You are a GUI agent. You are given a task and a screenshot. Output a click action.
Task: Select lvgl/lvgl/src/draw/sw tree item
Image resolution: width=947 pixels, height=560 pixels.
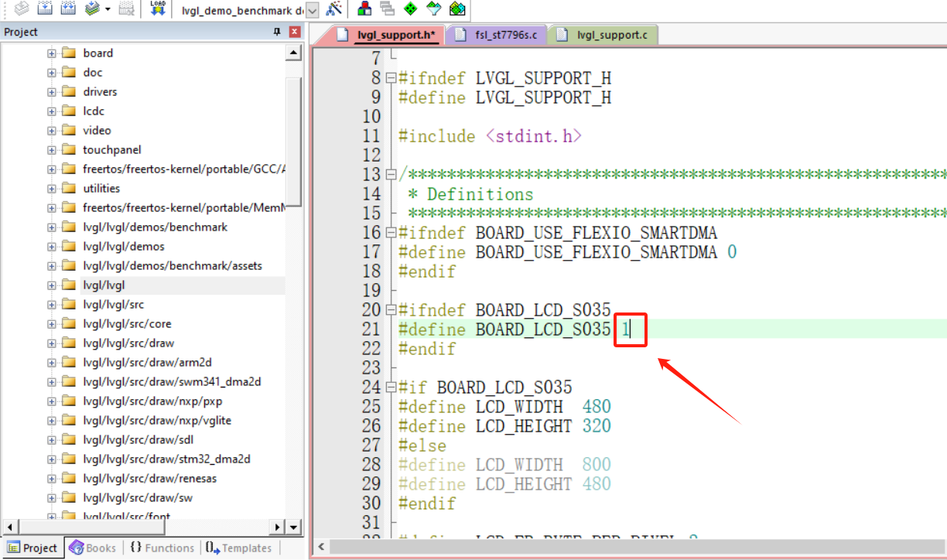[138, 498]
